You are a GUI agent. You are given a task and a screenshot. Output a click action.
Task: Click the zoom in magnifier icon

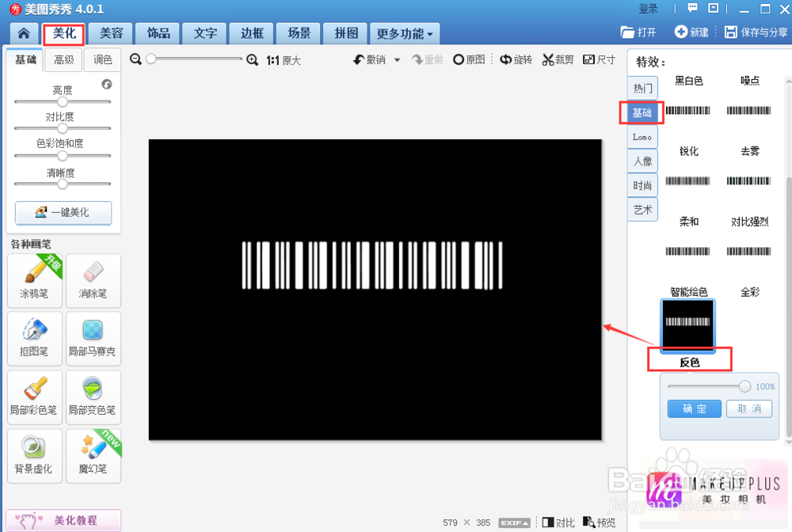[252, 60]
